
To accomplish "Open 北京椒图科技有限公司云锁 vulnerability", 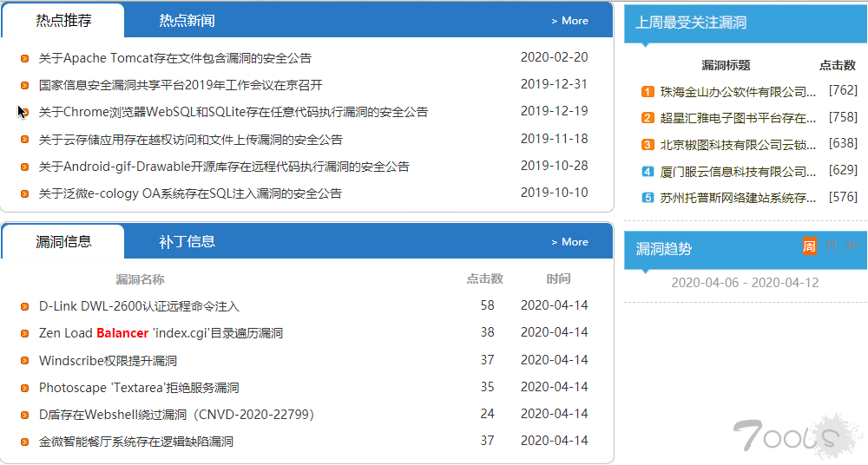I will tap(738, 145).
